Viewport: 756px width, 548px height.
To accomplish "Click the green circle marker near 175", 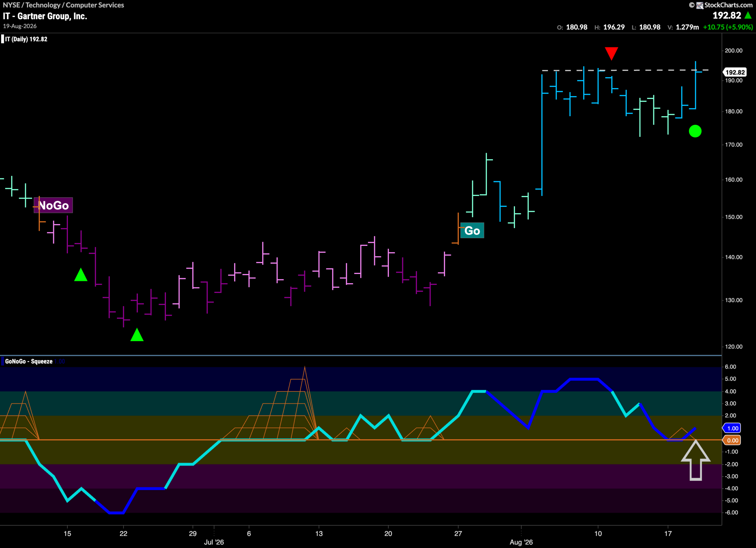I will click(x=695, y=131).
